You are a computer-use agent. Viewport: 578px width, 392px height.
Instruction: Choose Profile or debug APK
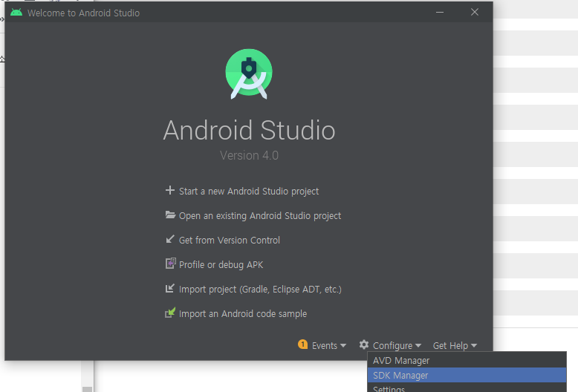coord(221,265)
